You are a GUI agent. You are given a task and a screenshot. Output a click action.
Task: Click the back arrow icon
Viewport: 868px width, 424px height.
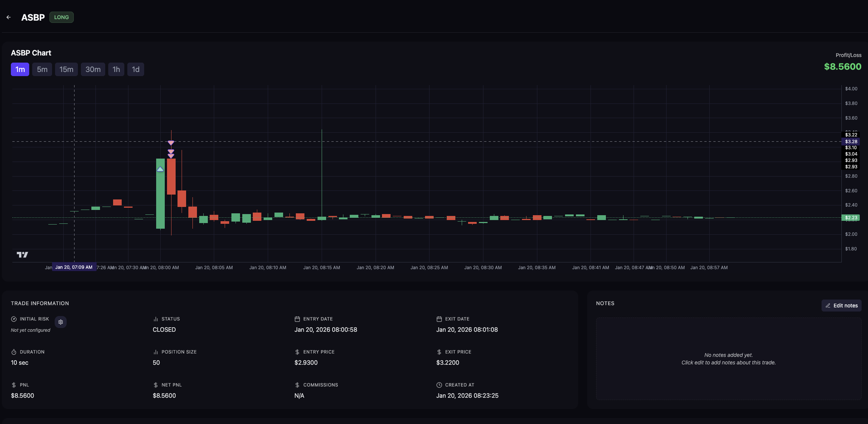[9, 17]
